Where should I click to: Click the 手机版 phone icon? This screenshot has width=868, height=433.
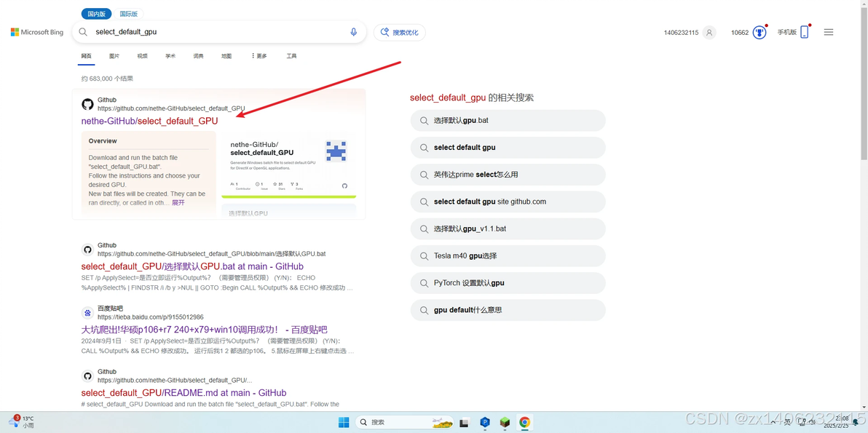click(805, 32)
